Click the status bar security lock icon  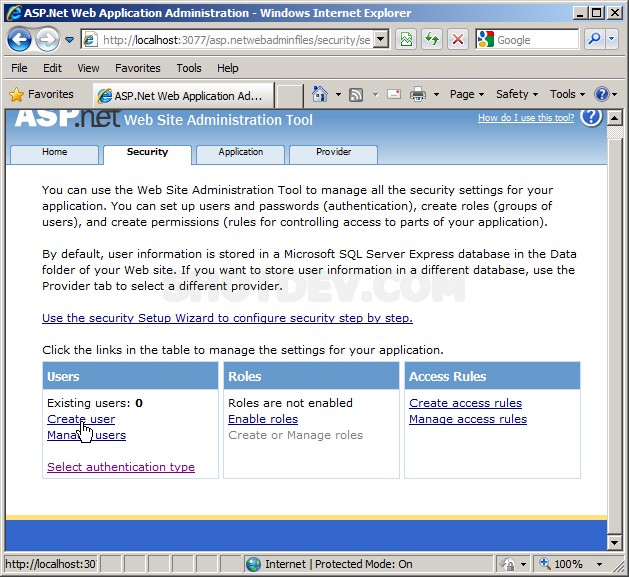(507, 564)
